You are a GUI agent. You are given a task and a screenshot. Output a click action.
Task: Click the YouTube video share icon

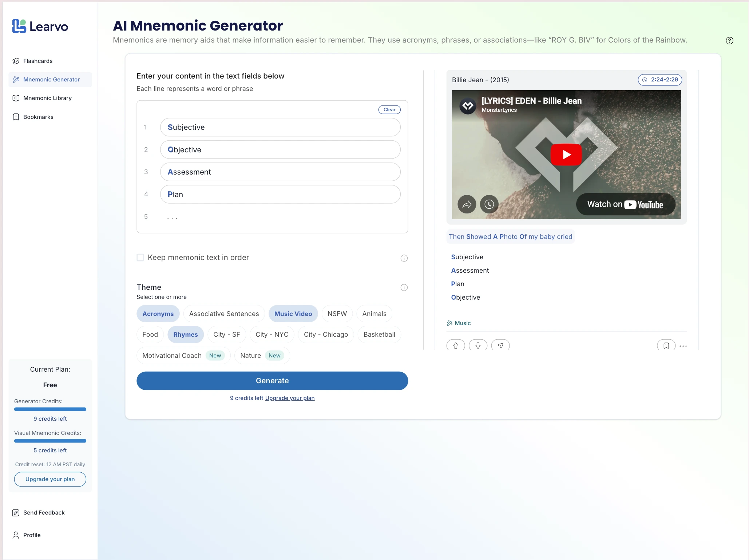click(x=467, y=204)
